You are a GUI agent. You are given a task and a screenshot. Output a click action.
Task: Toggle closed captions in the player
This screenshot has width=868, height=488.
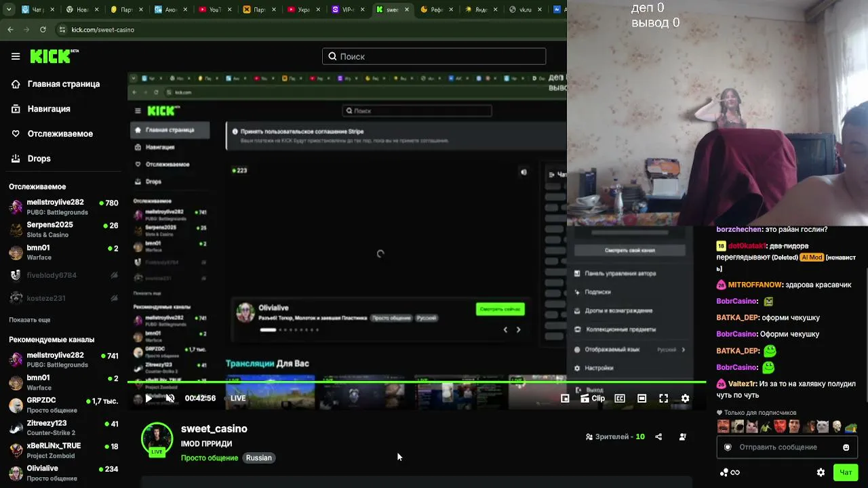click(x=620, y=399)
